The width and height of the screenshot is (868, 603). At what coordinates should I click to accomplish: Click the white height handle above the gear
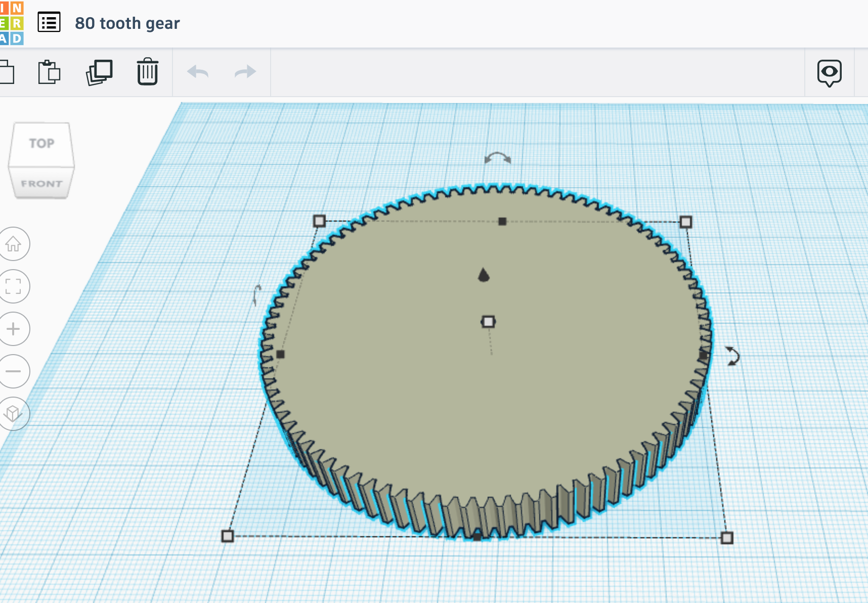point(487,321)
